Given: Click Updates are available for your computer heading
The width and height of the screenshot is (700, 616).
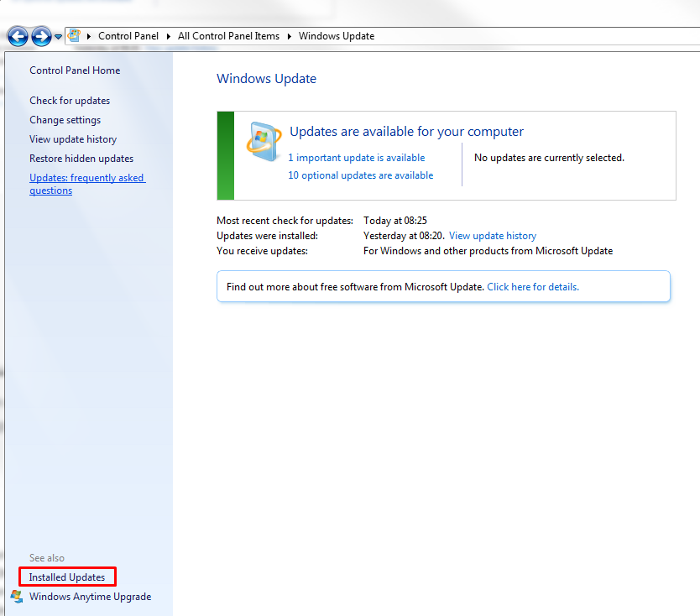Looking at the screenshot, I should point(406,132).
